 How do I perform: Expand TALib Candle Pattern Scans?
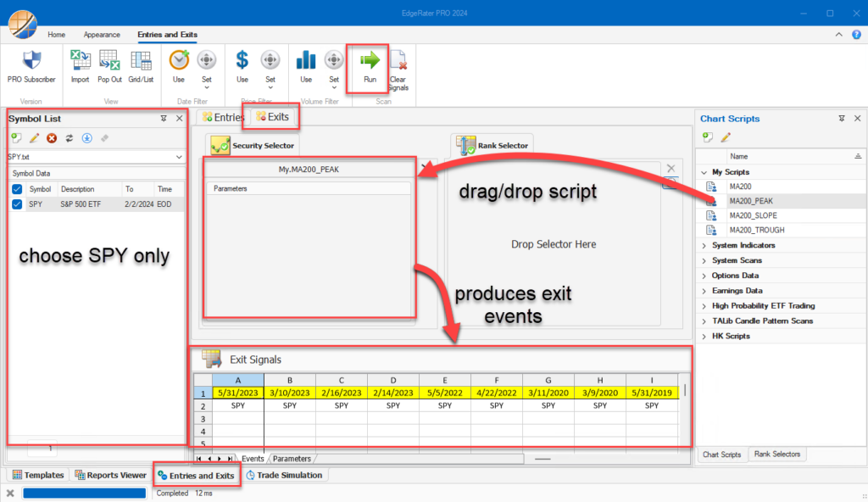pyautogui.click(x=704, y=321)
